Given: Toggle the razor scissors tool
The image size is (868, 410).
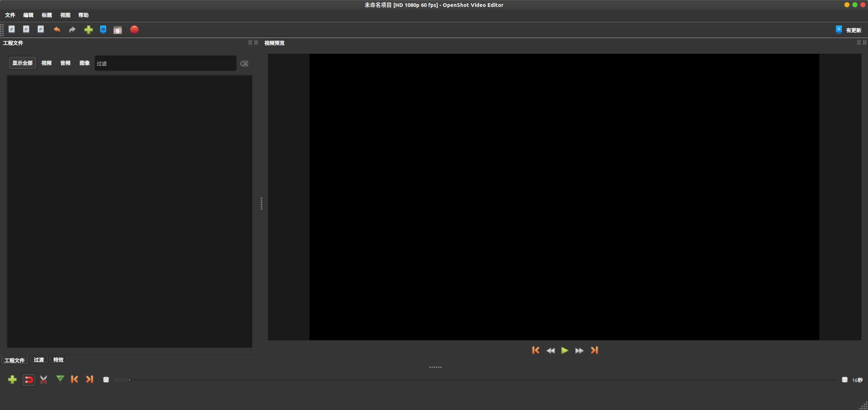Looking at the screenshot, I should point(44,380).
